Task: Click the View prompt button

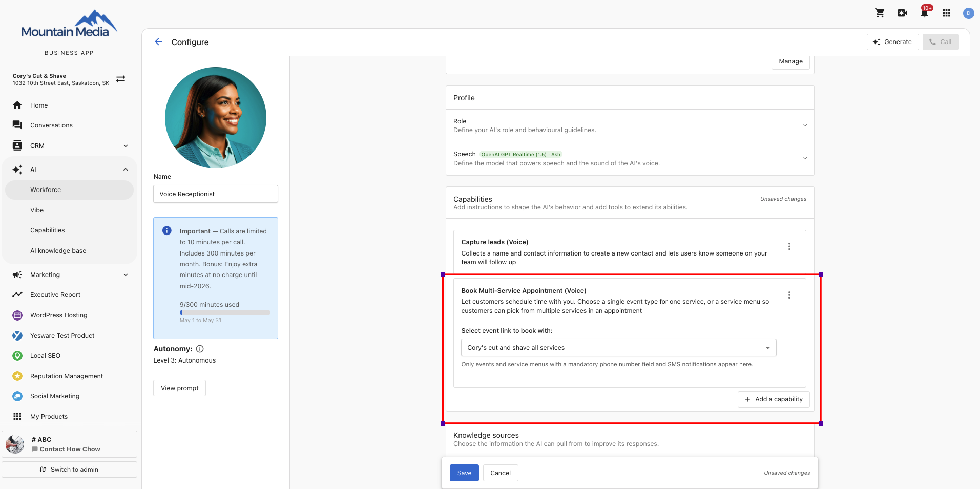Action: click(179, 388)
